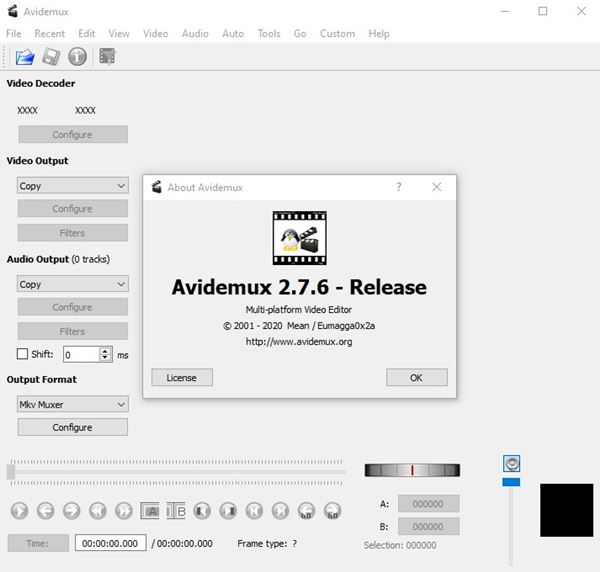Open the Information icon in toolbar
The image size is (600, 572).
pos(77,57)
